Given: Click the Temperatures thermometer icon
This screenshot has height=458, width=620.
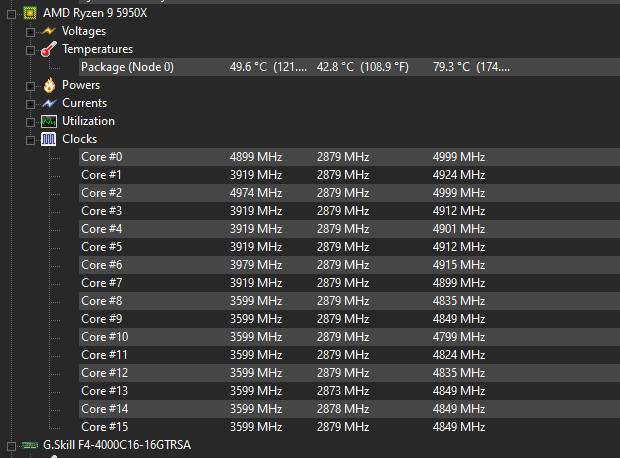Looking at the screenshot, I should 49,49.
